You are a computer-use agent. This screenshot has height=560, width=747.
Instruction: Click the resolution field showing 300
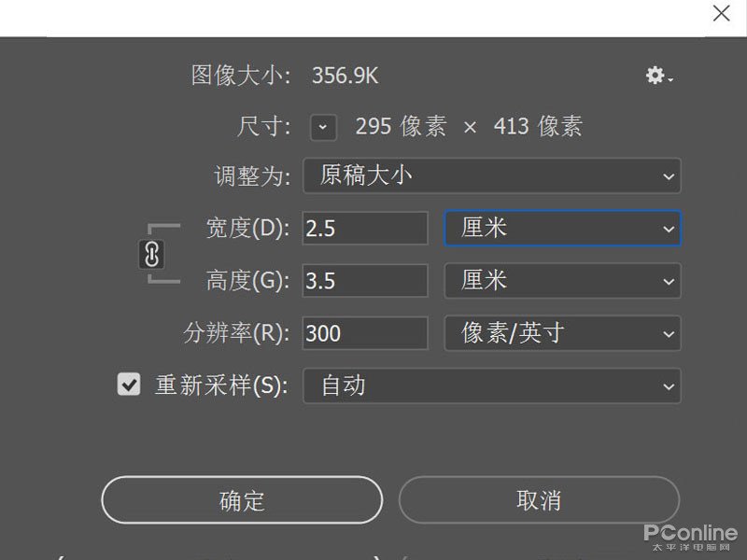364,332
